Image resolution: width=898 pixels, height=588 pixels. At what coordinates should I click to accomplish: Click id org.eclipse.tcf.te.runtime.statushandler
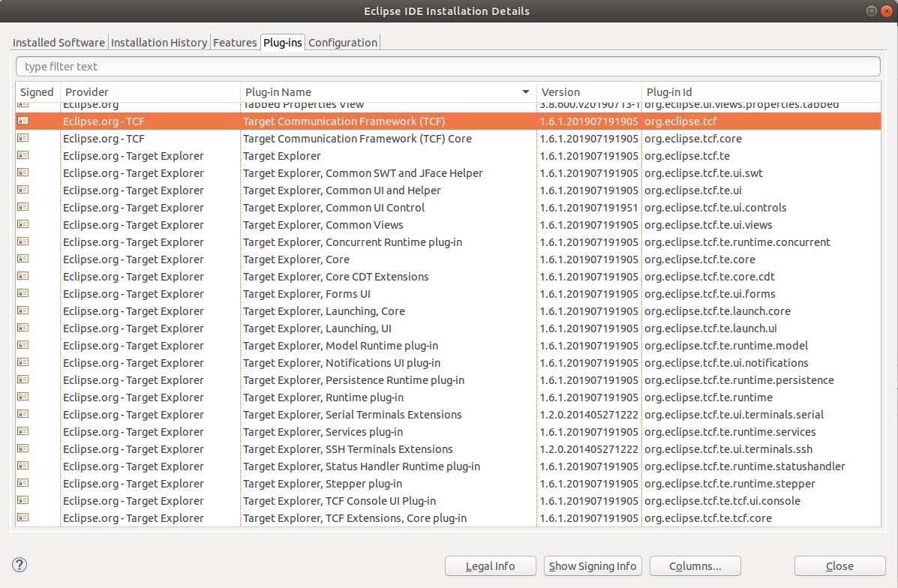(744, 466)
